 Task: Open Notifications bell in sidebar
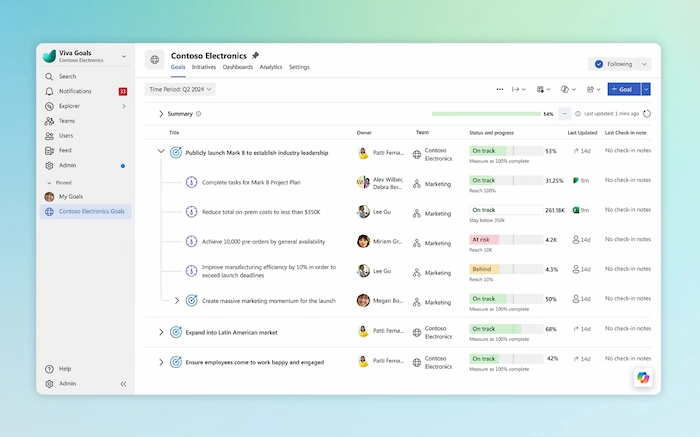point(50,91)
